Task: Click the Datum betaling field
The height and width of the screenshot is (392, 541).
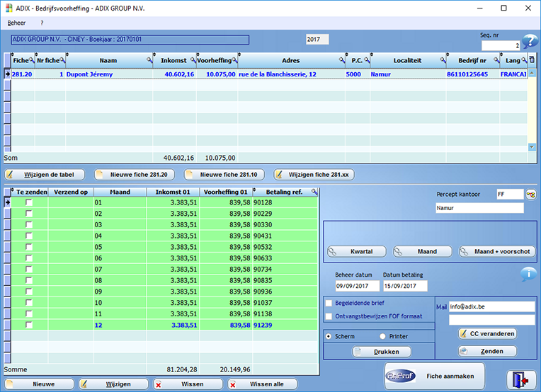Action: pyautogui.click(x=406, y=286)
